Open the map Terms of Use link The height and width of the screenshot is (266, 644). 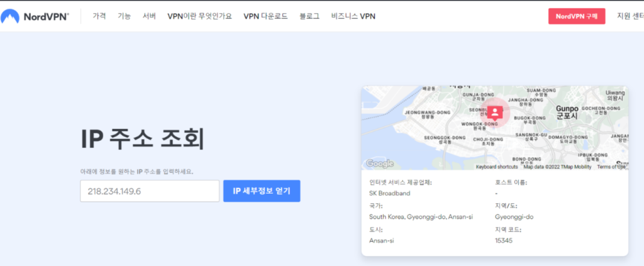(x=611, y=167)
